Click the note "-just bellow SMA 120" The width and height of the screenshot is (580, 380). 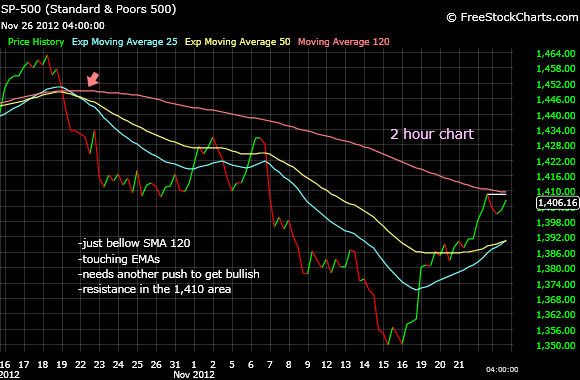(134, 243)
